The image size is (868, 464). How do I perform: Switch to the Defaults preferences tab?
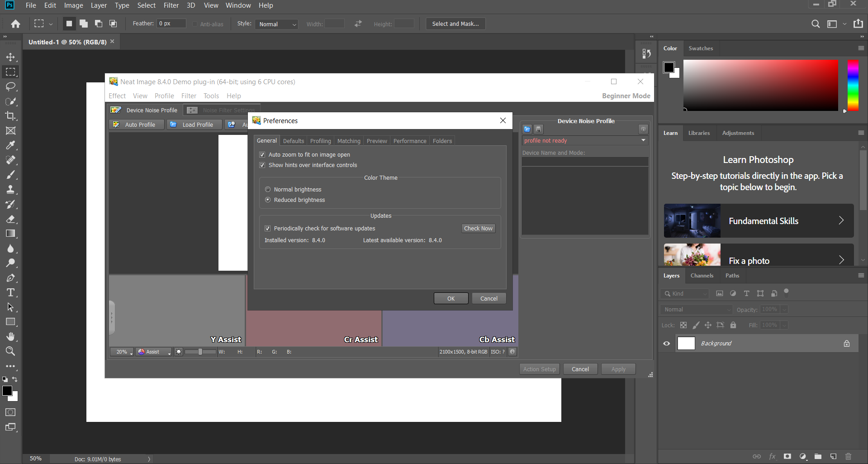[294, 141]
